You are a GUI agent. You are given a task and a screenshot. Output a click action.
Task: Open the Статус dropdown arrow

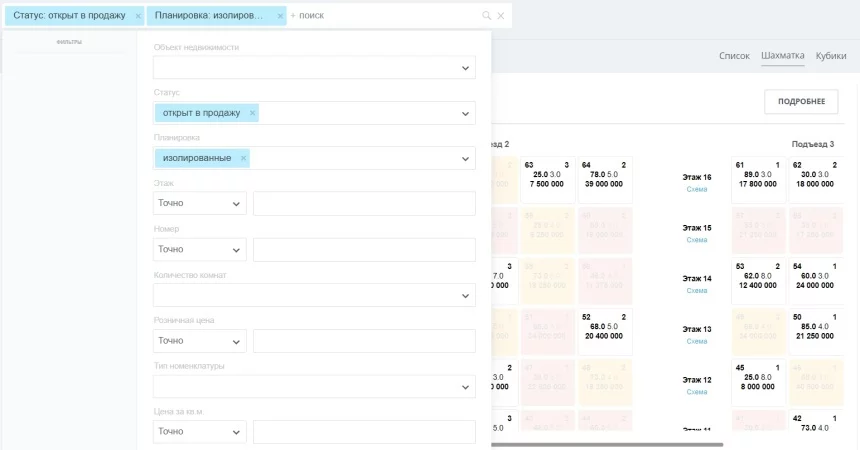(x=465, y=114)
